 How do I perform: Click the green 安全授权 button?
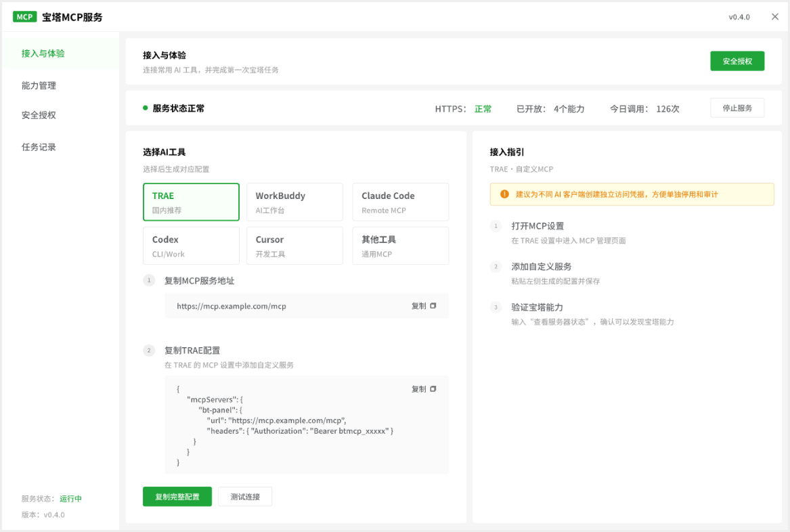(x=737, y=61)
